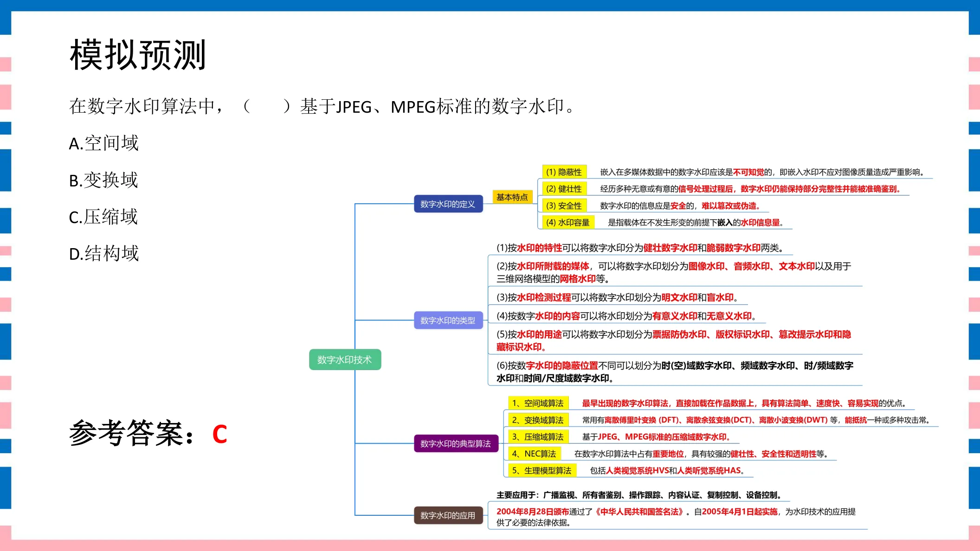
Task: Click the (3) 安全性 label
Action: [x=564, y=205]
